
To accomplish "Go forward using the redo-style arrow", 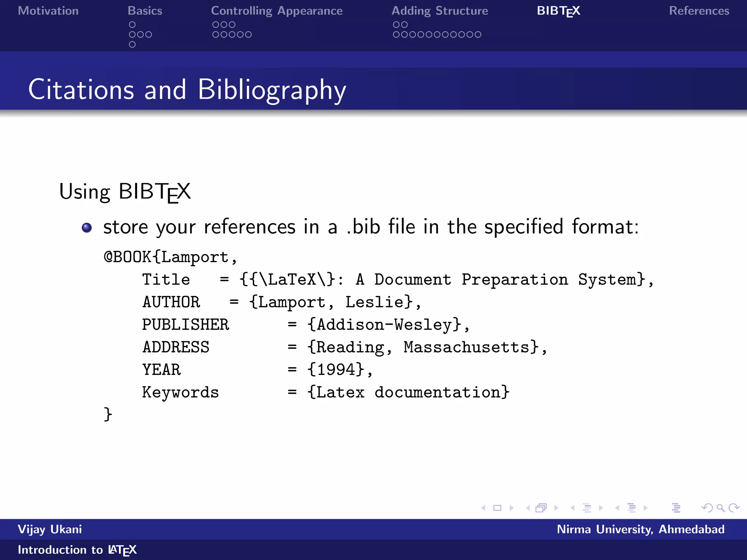I will (734, 508).
